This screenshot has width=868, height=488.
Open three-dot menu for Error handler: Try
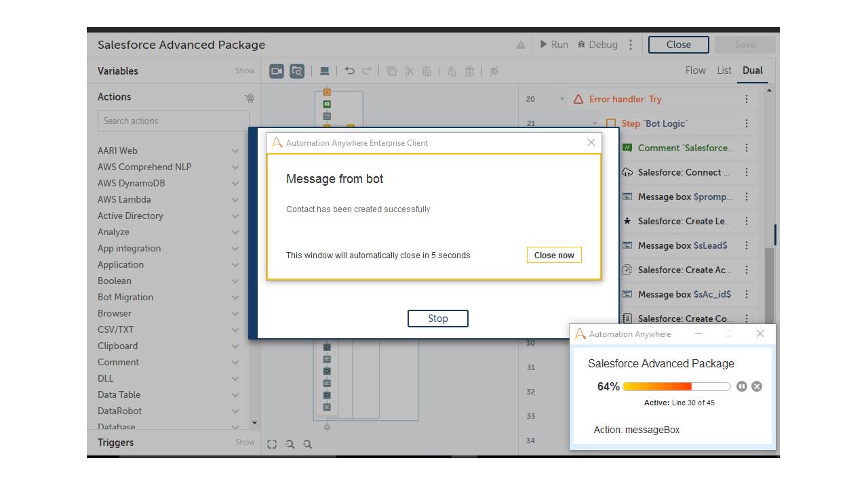coord(747,99)
